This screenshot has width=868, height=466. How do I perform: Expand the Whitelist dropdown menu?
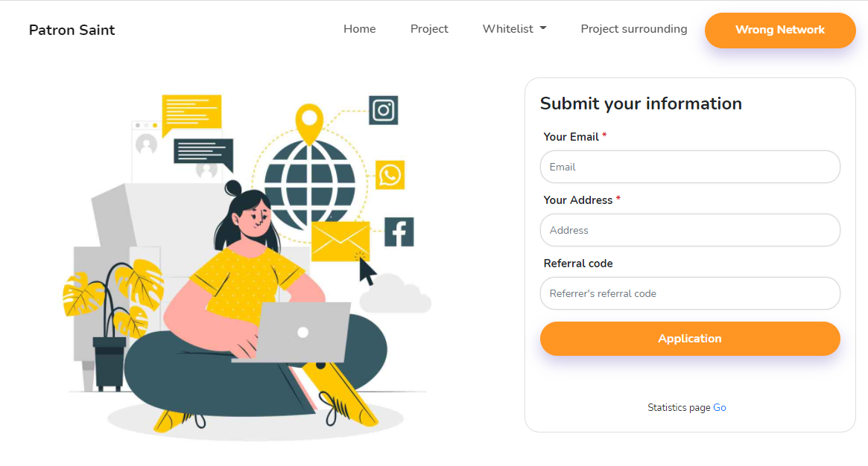coord(514,29)
